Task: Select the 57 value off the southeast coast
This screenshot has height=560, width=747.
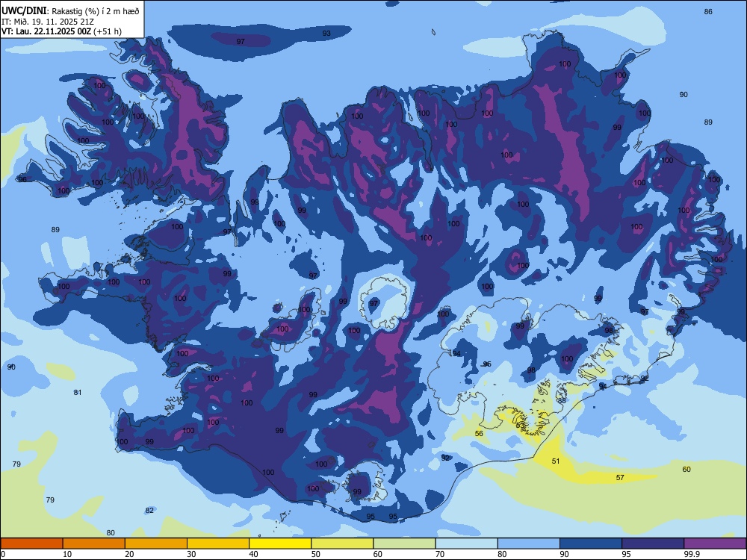Action: pos(620,477)
